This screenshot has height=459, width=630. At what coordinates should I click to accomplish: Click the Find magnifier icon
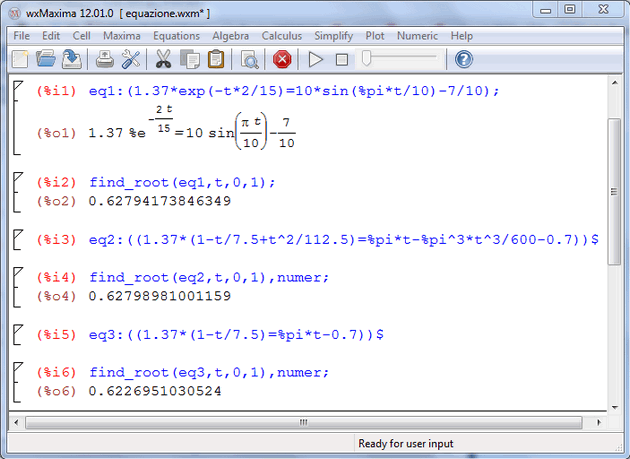[x=249, y=60]
